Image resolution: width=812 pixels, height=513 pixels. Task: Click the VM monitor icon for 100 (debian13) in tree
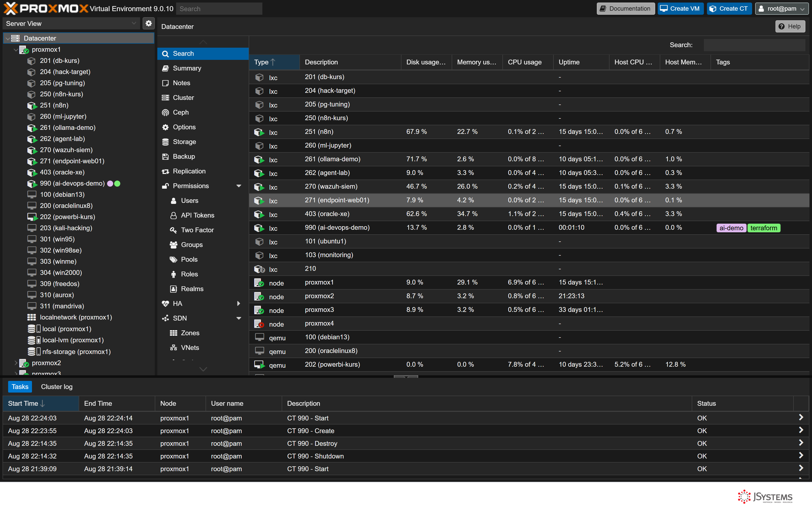tap(32, 194)
